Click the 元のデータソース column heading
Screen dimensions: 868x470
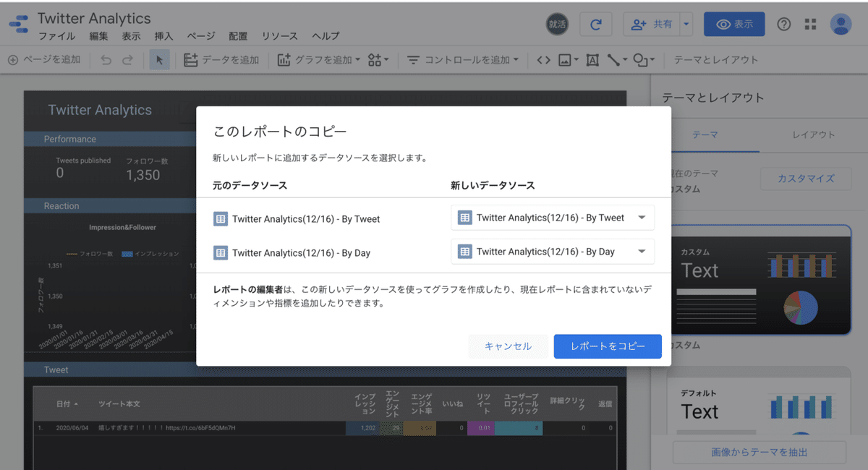[x=250, y=186]
